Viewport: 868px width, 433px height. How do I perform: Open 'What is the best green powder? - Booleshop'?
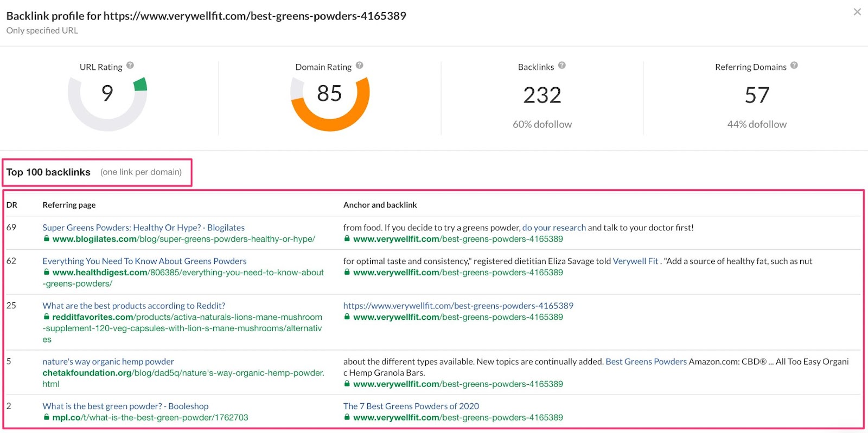point(125,406)
